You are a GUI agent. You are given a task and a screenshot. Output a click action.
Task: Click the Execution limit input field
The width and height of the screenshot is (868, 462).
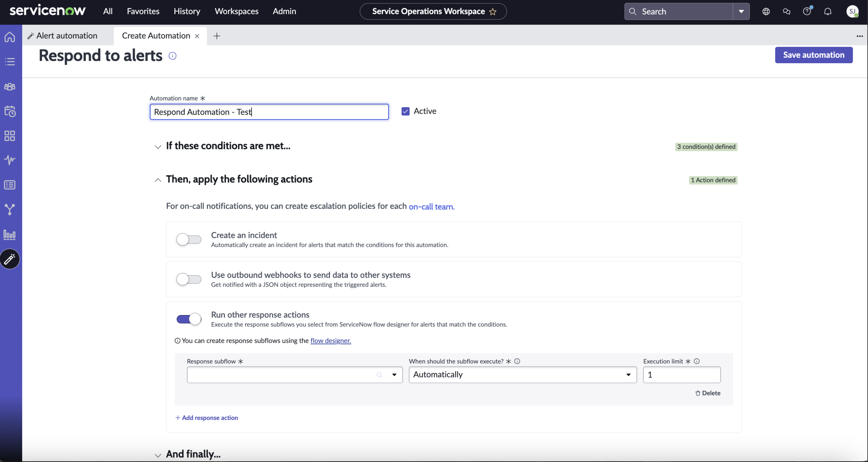pos(682,374)
